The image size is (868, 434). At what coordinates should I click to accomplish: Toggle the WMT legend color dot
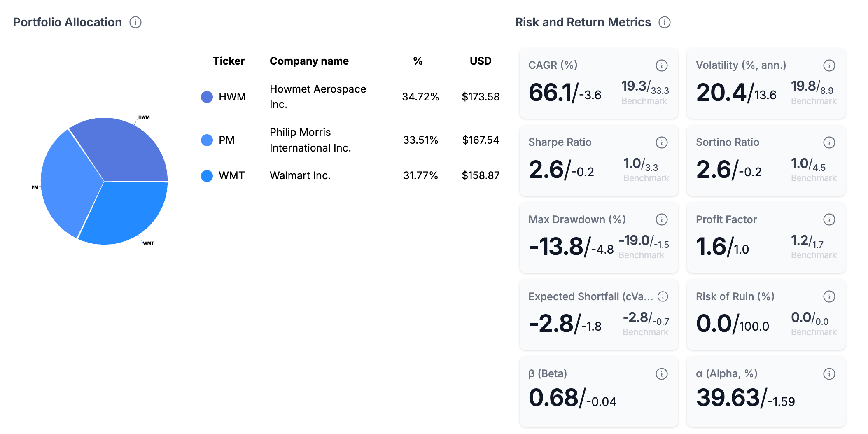click(206, 175)
